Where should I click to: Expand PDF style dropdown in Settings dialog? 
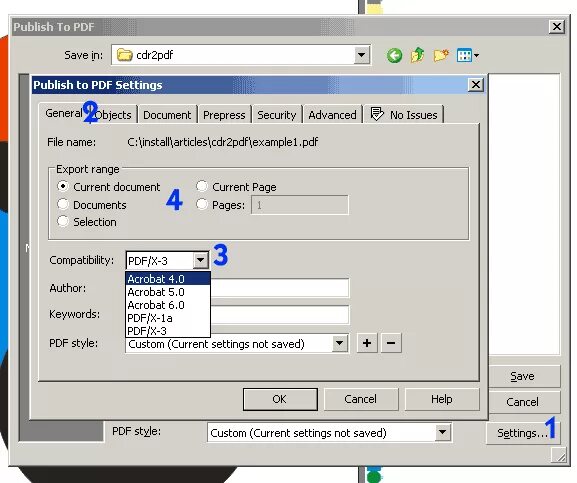click(340, 344)
